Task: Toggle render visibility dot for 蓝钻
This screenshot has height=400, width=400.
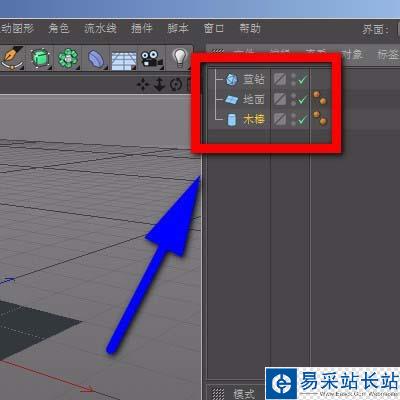Action: [x=293, y=83]
